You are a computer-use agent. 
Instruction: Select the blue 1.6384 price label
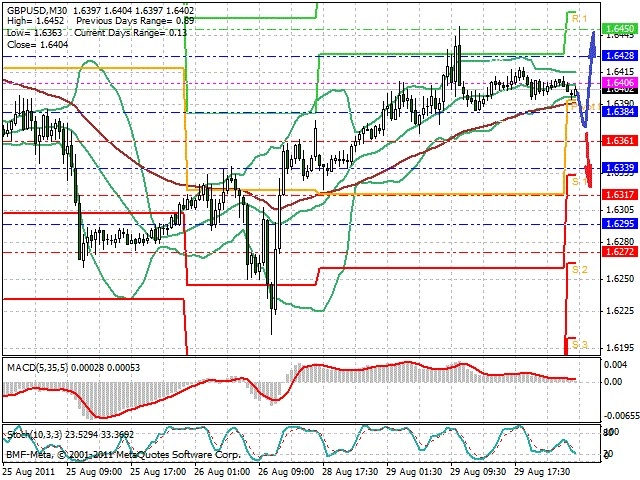(620, 111)
